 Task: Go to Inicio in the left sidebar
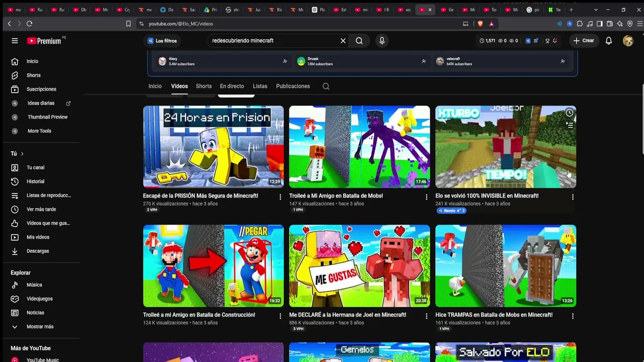pos(41,61)
